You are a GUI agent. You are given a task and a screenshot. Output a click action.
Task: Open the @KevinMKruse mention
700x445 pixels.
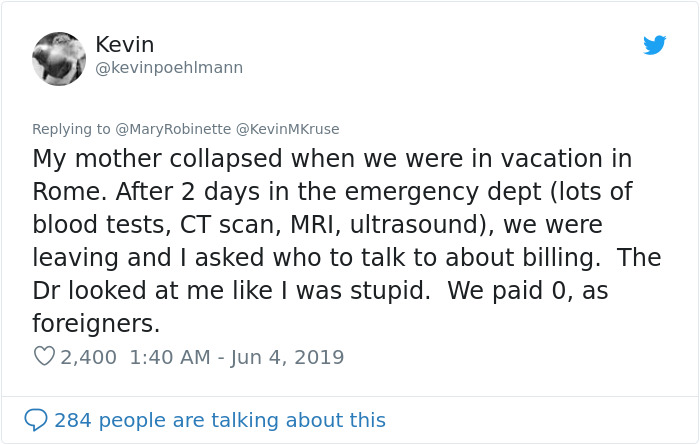(x=288, y=129)
